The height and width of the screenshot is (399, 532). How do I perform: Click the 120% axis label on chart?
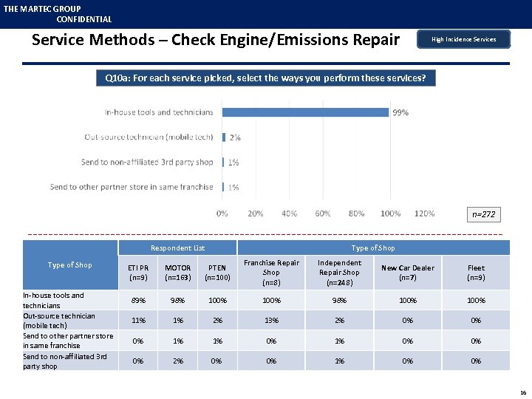tap(424, 214)
